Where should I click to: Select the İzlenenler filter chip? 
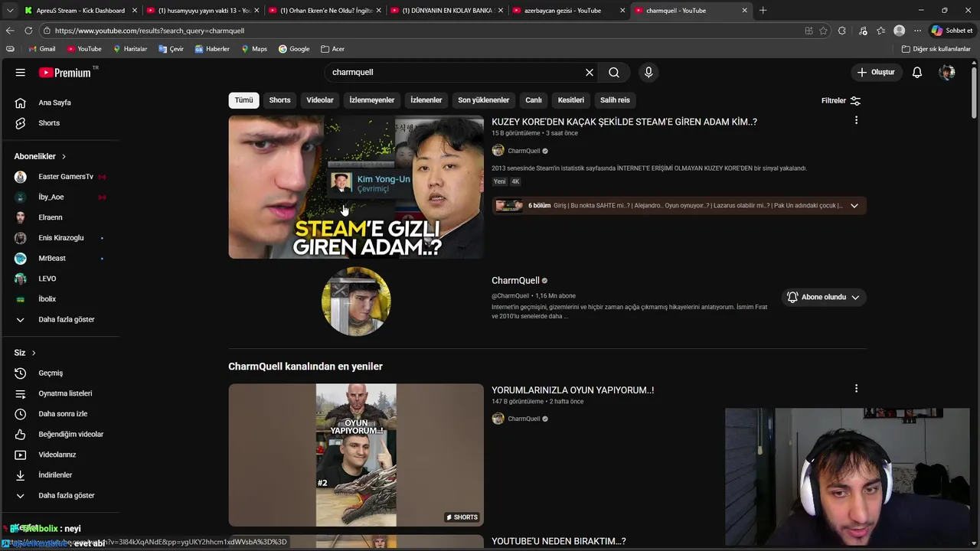(426, 100)
